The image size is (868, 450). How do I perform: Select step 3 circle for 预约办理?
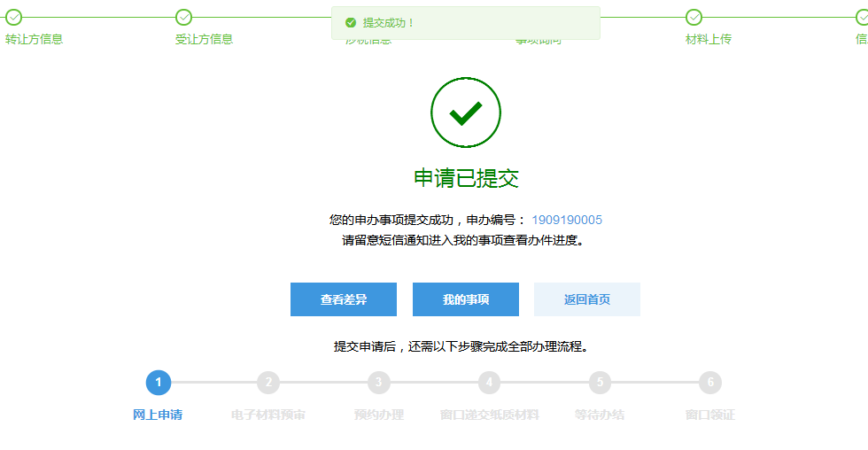coord(379,383)
